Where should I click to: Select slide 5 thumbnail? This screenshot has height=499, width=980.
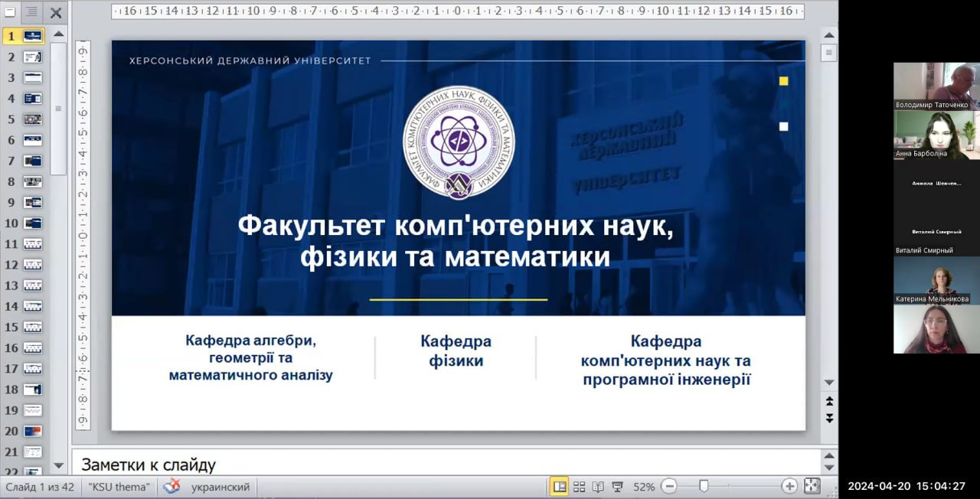pyautogui.click(x=32, y=119)
